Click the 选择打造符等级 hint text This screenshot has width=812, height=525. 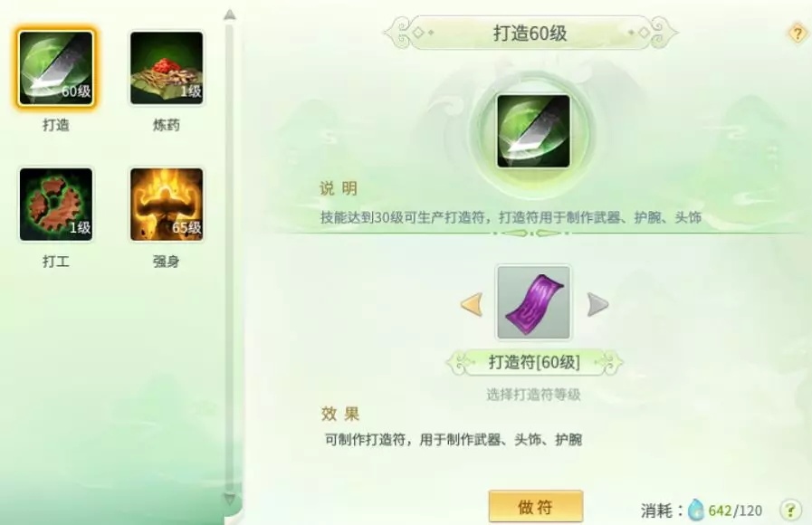tap(533, 395)
